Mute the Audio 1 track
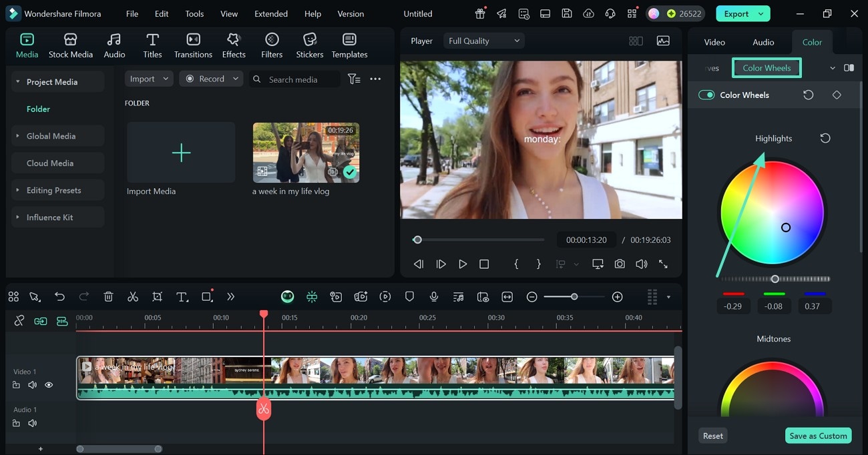Viewport: 868px width, 455px height. 32,423
